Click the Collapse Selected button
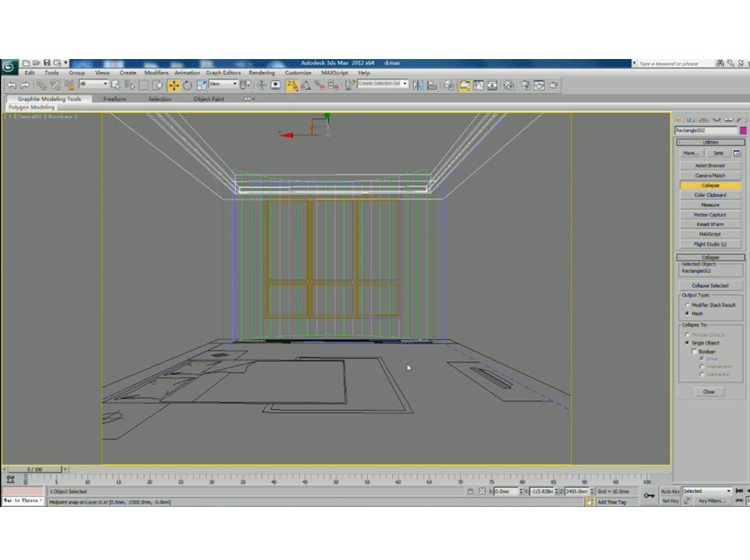 point(710,285)
